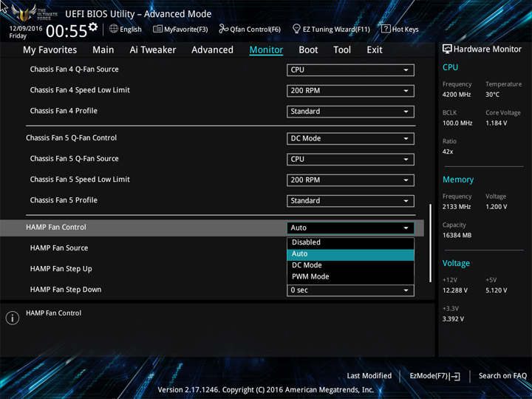Click the MyFavorite list icon

[x=157, y=29]
